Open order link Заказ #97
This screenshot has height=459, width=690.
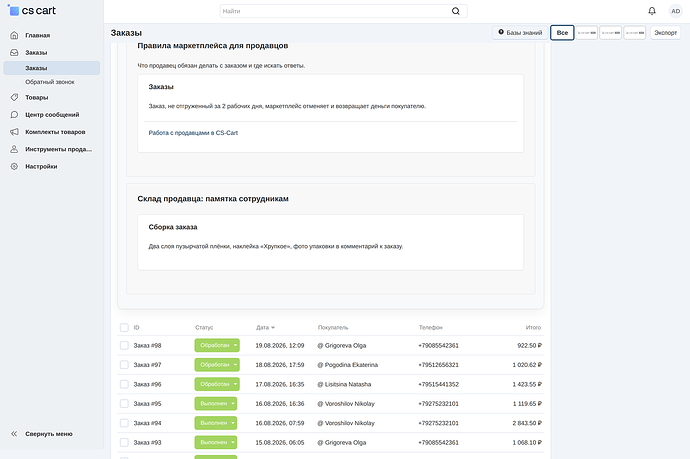[x=147, y=365]
